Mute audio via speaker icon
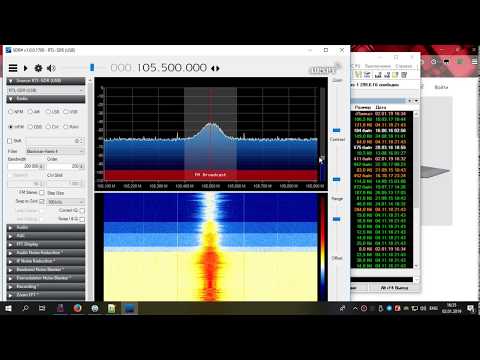 pos(51,68)
